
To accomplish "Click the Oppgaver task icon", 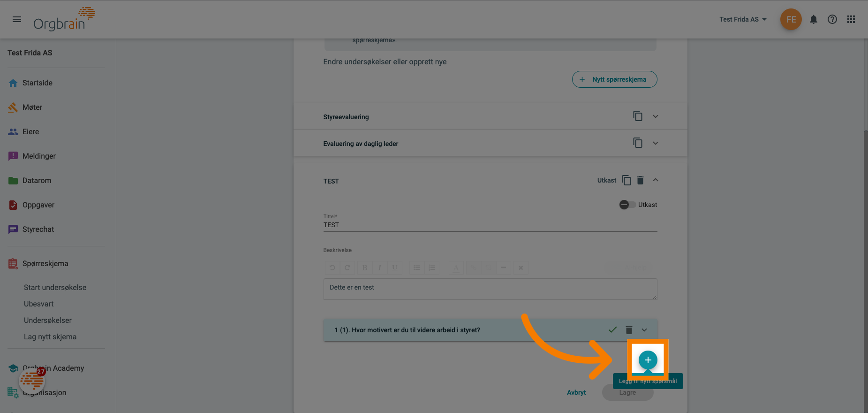I will [13, 205].
